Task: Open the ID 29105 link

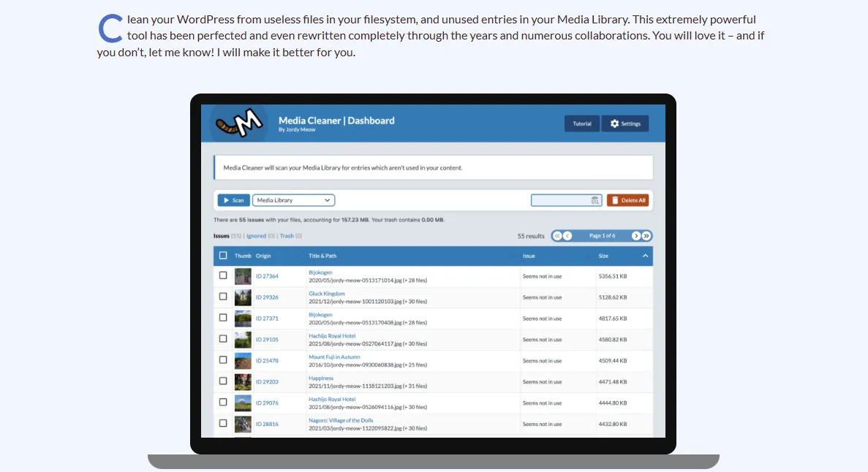Action: coord(267,339)
